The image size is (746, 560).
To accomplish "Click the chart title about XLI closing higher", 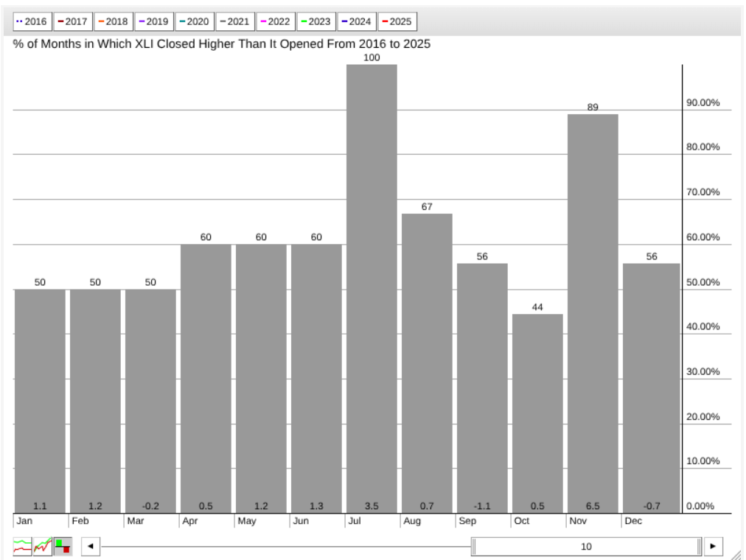I will pos(222,43).
